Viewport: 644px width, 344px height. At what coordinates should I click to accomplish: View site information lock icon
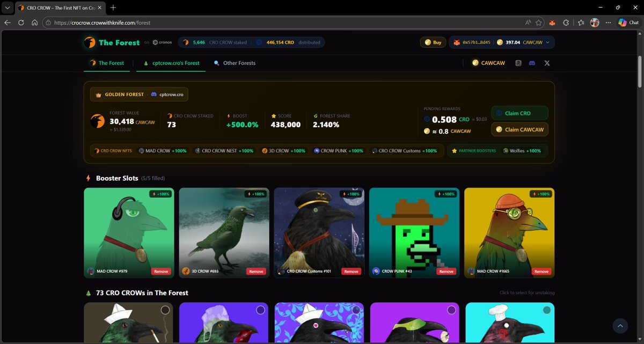[x=48, y=23]
